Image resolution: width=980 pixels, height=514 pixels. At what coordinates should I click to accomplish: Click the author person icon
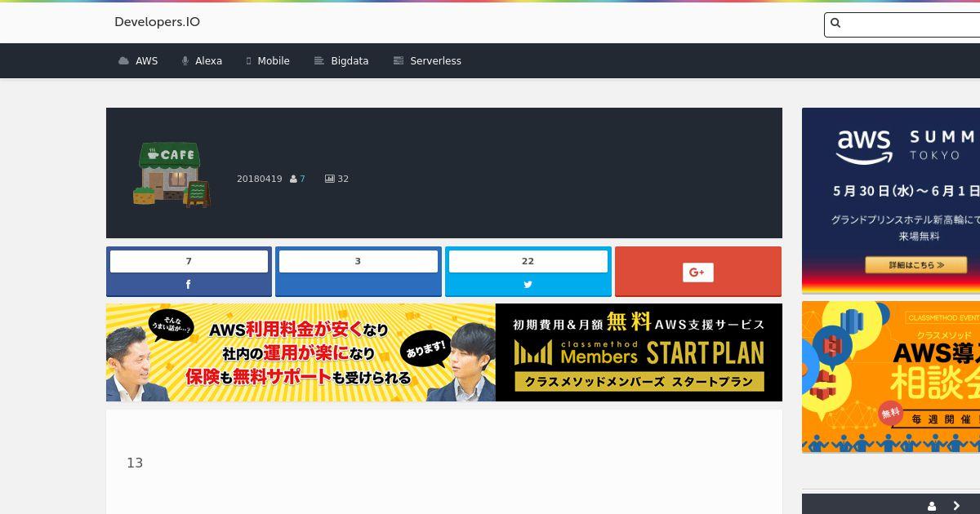[x=293, y=179]
